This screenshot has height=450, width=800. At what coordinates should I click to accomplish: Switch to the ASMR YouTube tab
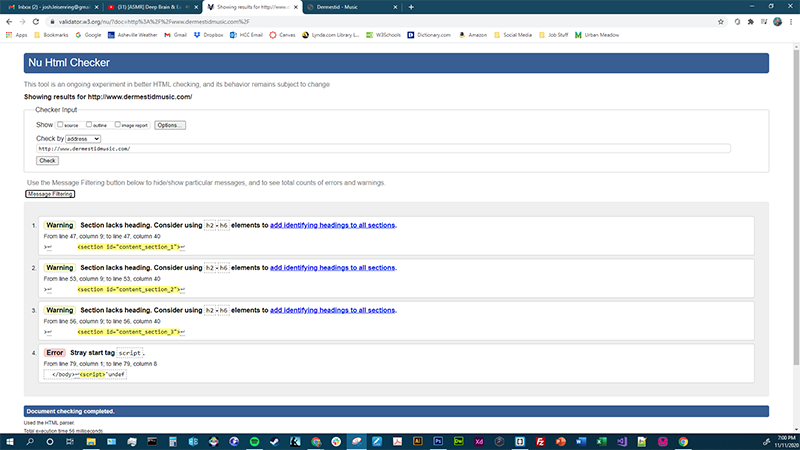(151, 7)
